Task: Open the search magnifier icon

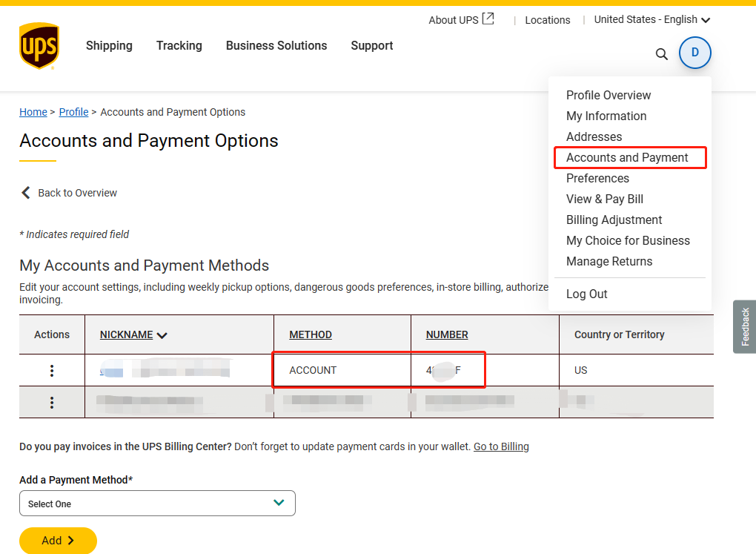Action: point(661,54)
